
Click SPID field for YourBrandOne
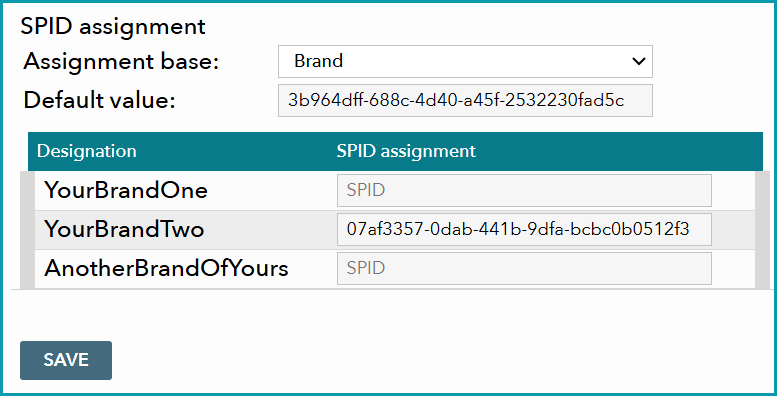click(x=524, y=190)
